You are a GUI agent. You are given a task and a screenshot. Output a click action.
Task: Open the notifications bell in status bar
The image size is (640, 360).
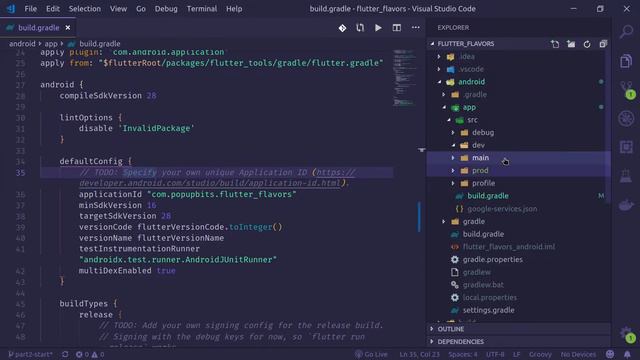(x=627, y=354)
